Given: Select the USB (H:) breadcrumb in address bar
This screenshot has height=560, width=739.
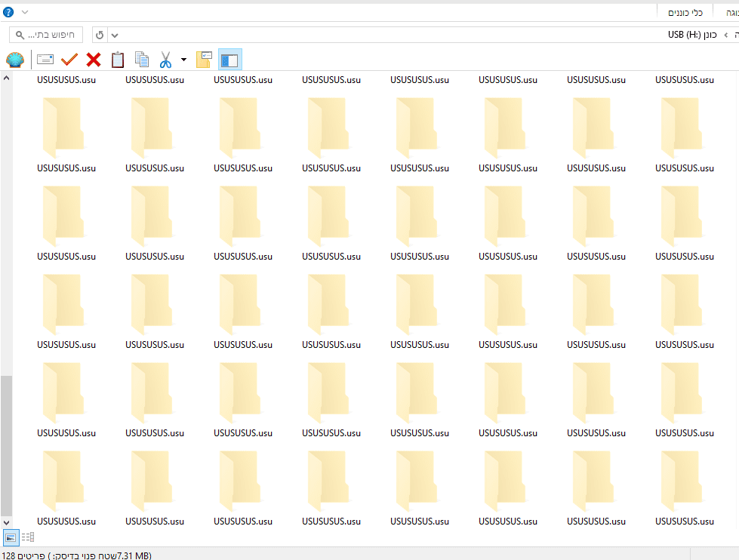Looking at the screenshot, I should 692,35.
